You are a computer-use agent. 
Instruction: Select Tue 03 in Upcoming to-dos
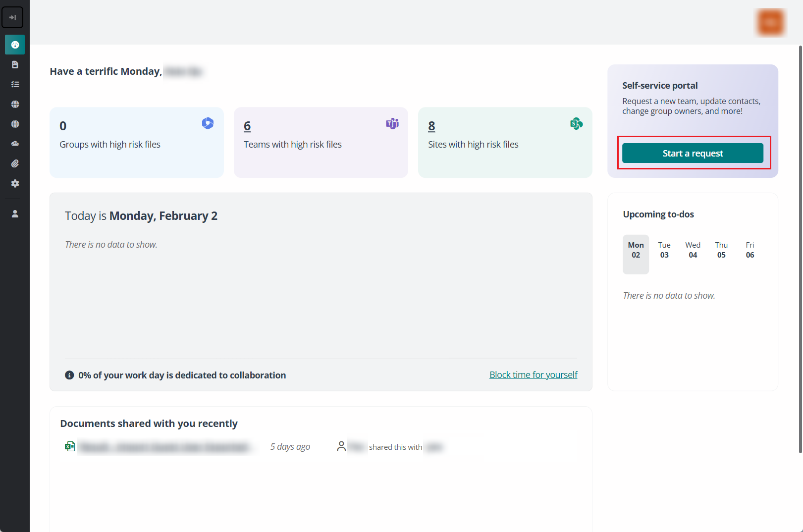(x=664, y=250)
